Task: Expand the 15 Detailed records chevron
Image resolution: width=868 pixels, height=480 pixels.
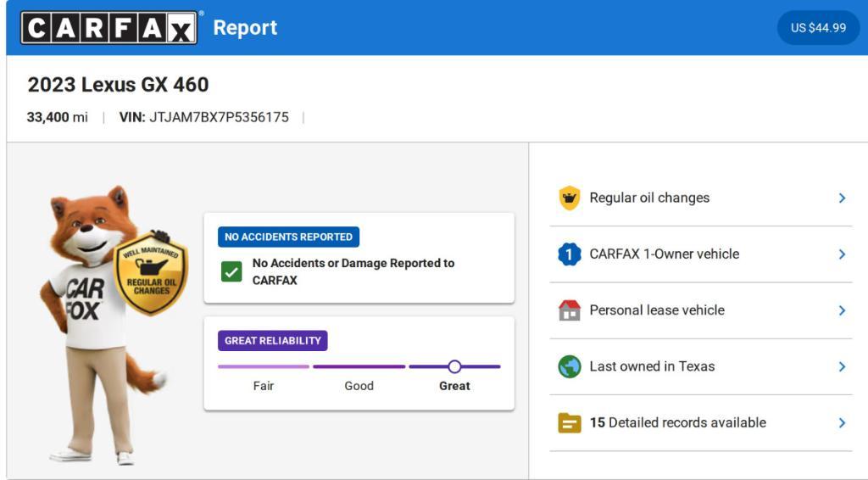Action: (842, 422)
